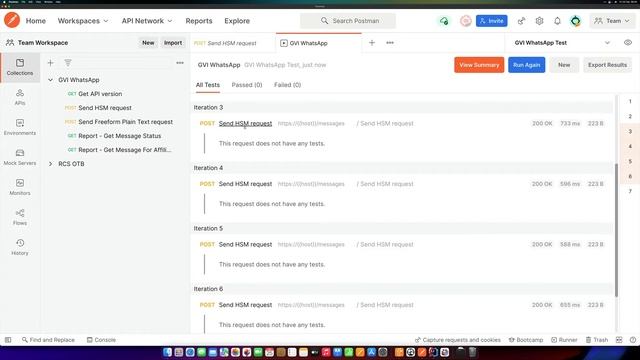Jump to iteration 7 in the iteration list

[x=630, y=191]
